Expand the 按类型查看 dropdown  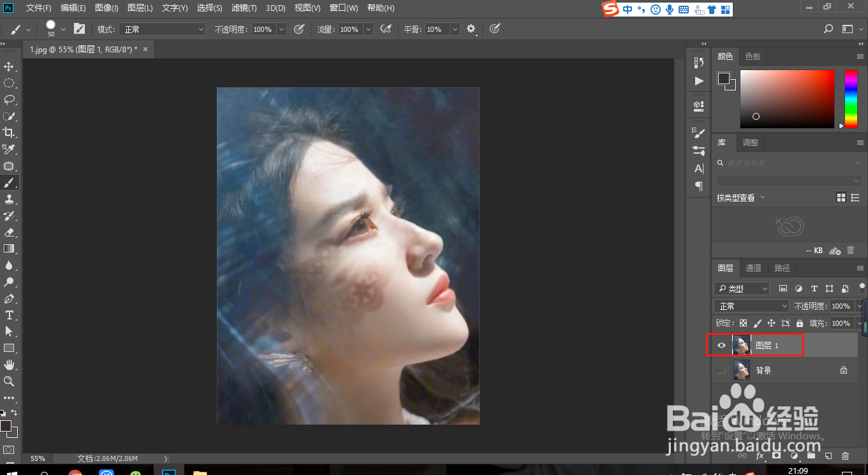740,198
